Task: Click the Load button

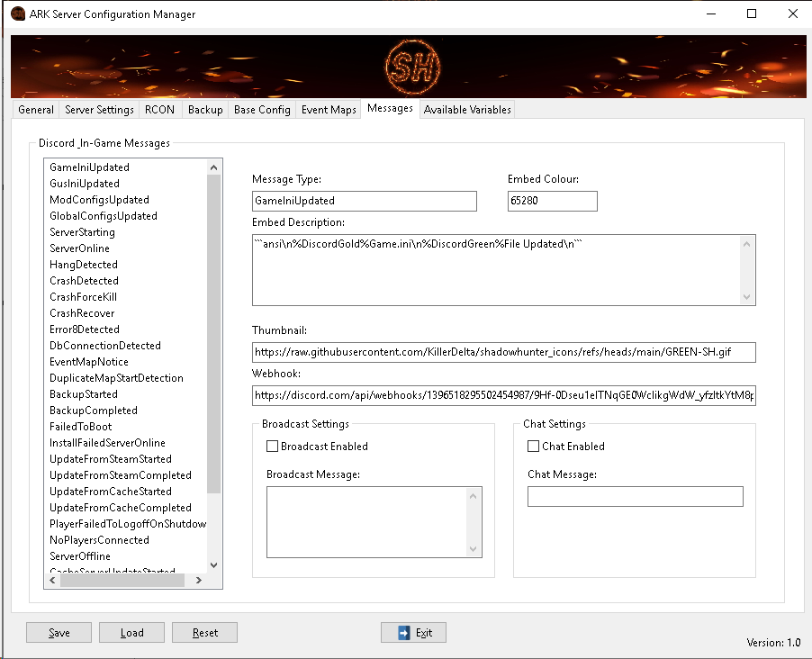Action: click(131, 633)
